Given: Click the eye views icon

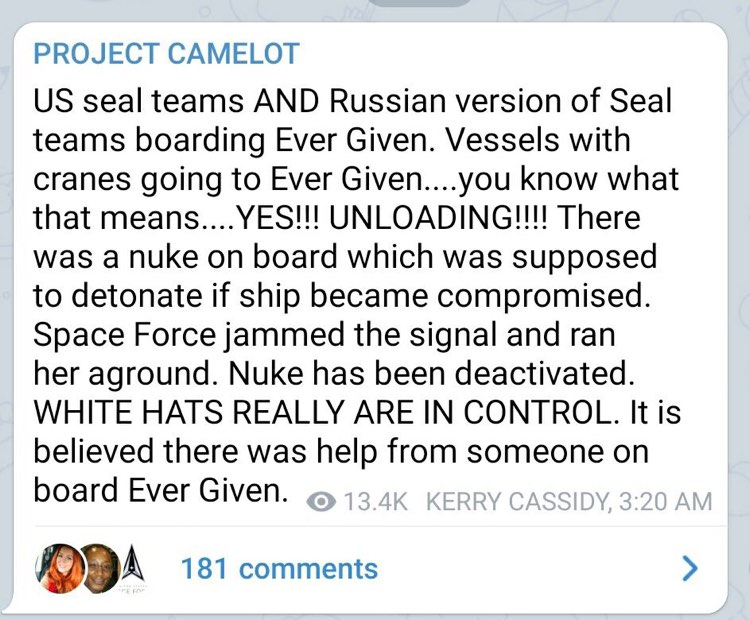Looking at the screenshot, I should 321,502.
